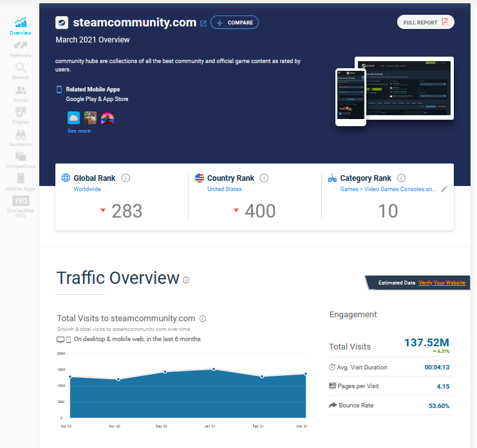Click the Avg. Visit Duration clock icon
Screen dimensions: 477x448
(332, 367)
